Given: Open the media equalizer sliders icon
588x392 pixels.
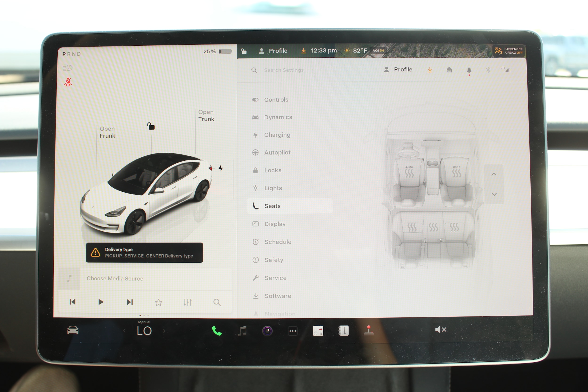Looking at the screenshot, I should pyautogui.click(x=188, y=302).
